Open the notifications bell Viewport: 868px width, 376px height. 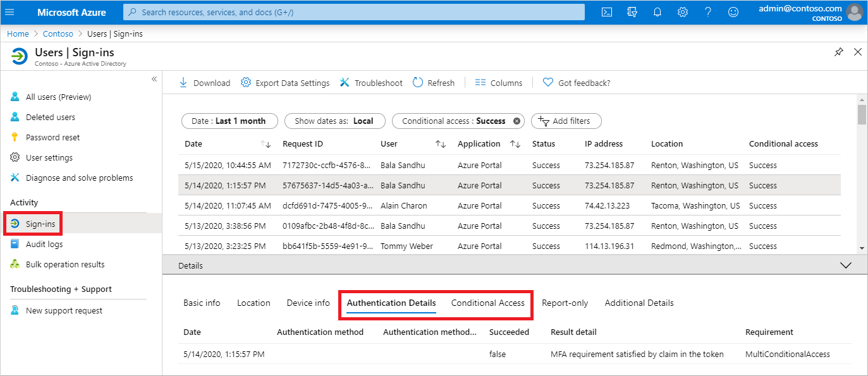click(x=657, y=12)
